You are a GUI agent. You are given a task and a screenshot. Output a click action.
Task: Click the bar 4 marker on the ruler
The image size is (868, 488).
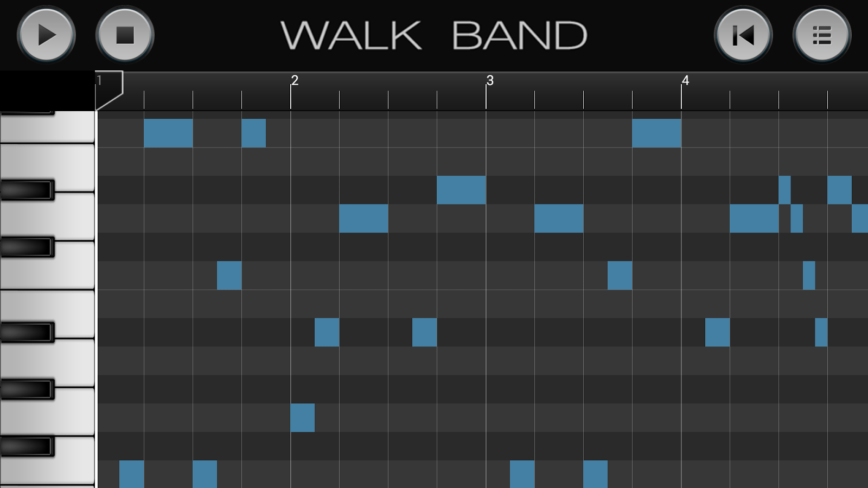click(685, 81)
